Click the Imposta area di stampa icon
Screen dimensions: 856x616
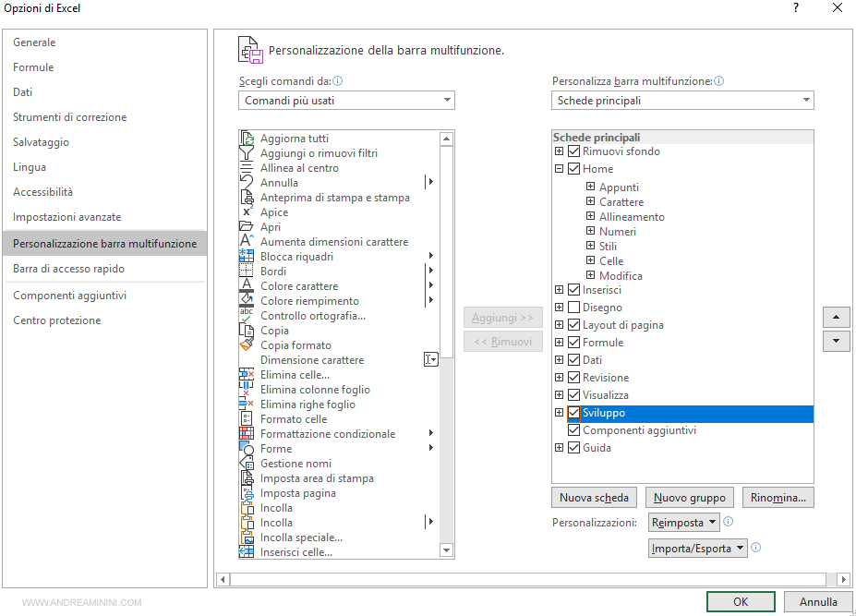pyautogui.click(x=247, y=477)
